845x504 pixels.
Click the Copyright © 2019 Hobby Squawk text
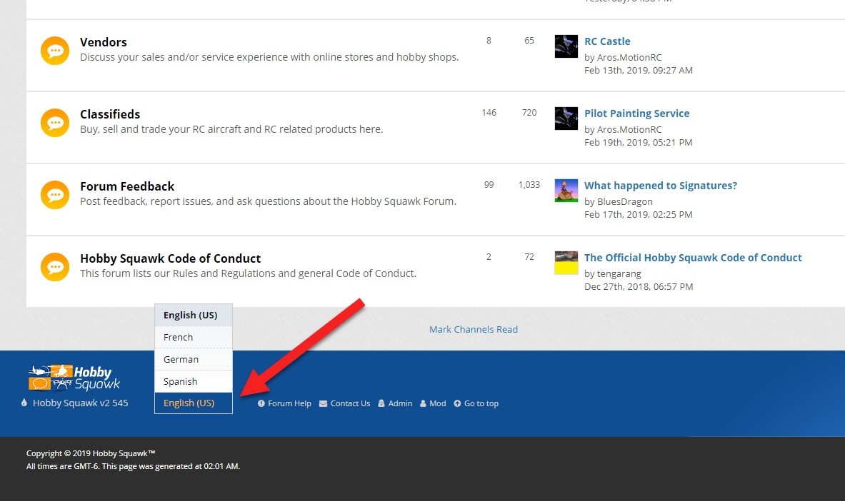91,453
